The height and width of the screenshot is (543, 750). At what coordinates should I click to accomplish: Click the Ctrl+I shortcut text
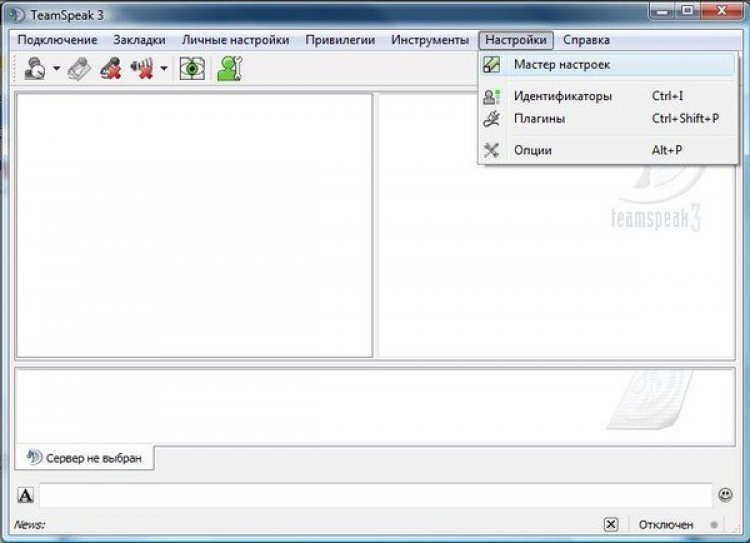tap(667, 96)
